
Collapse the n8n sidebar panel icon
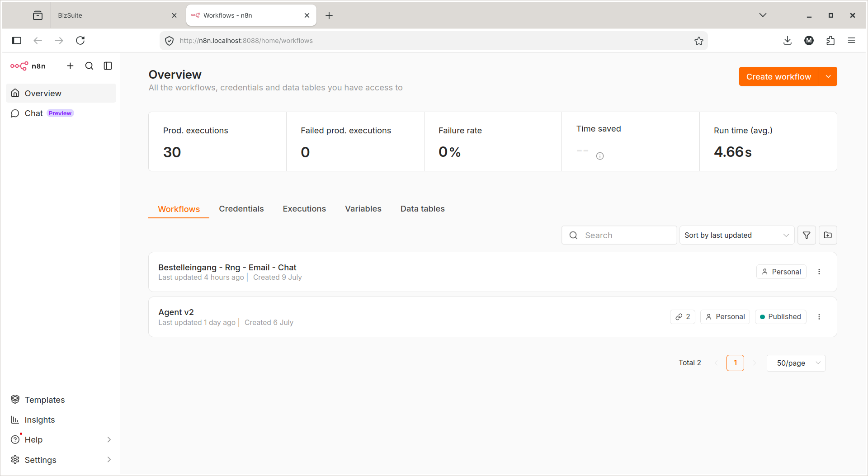[x=108, y=66]
